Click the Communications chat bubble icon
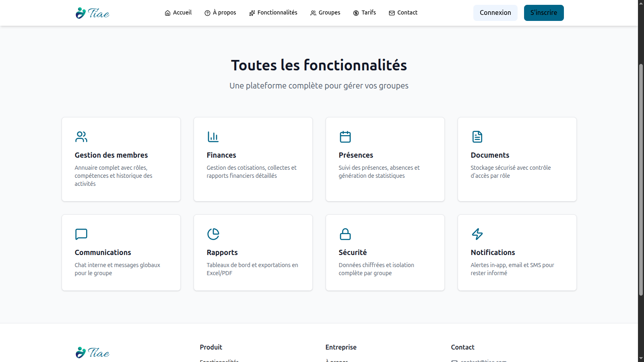 click(81, 234)
